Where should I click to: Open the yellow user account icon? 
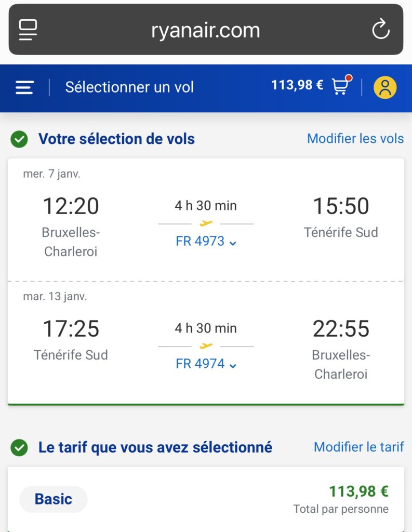[385, 87]
